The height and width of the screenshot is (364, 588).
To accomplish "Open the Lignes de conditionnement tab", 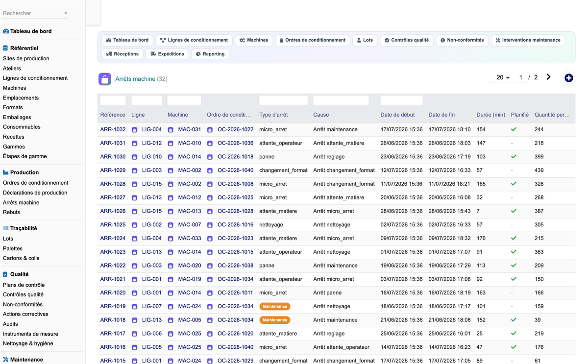I will click(x=194, y=40).
